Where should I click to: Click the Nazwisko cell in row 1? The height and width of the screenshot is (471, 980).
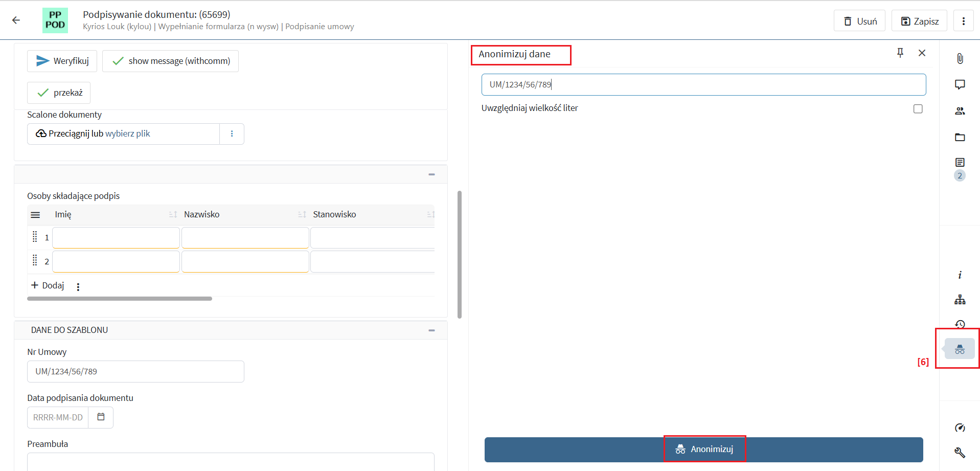245,238
